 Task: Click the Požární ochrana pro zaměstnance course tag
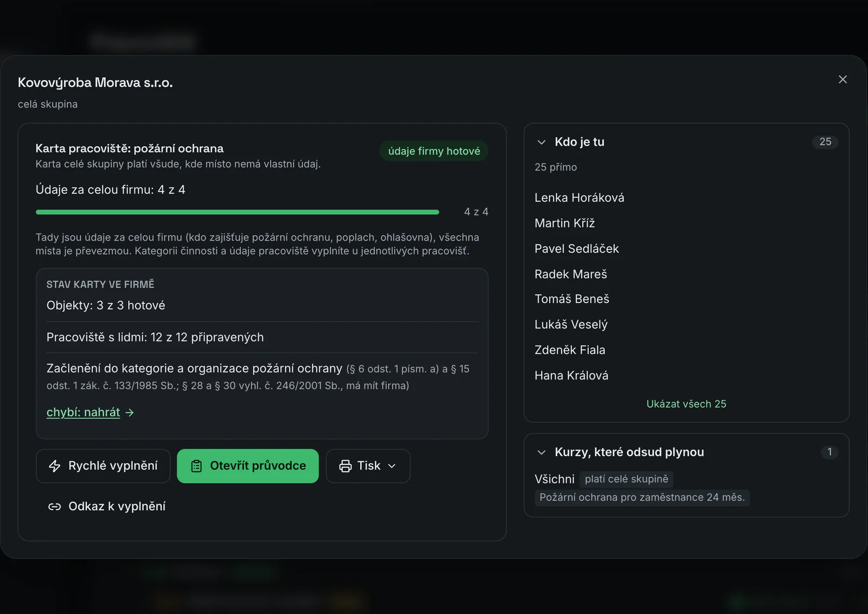click(642, 497)
